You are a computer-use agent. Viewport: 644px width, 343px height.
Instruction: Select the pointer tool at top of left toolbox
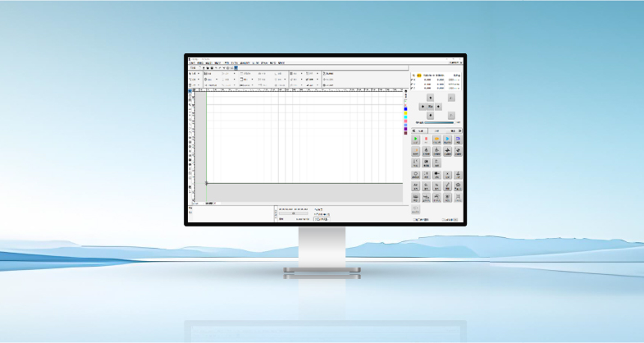191,91
